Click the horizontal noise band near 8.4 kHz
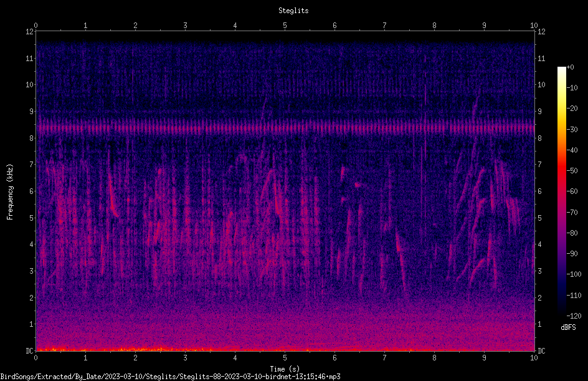Viewport: 588px width, 381px height. click(x=285, y=128)
